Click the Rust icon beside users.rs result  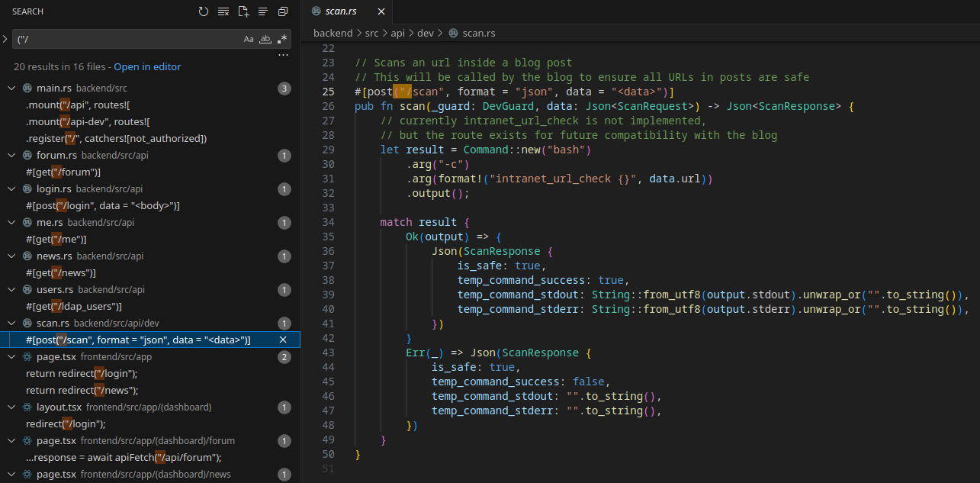[x=27, y=290]
